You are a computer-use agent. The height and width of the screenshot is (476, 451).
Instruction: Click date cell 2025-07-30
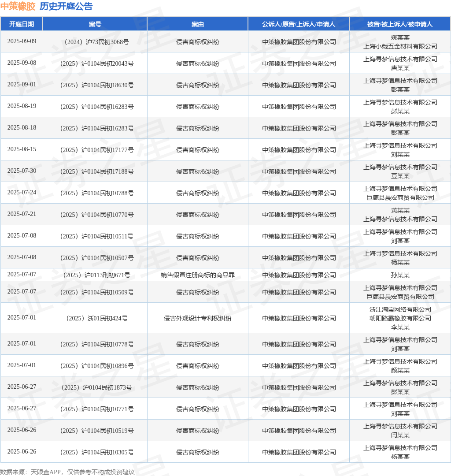22,171
